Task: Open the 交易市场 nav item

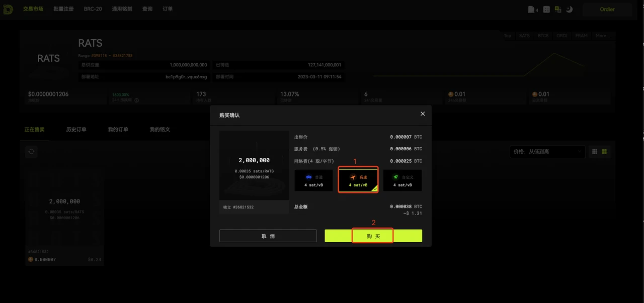Action: (x=33, y=9)
